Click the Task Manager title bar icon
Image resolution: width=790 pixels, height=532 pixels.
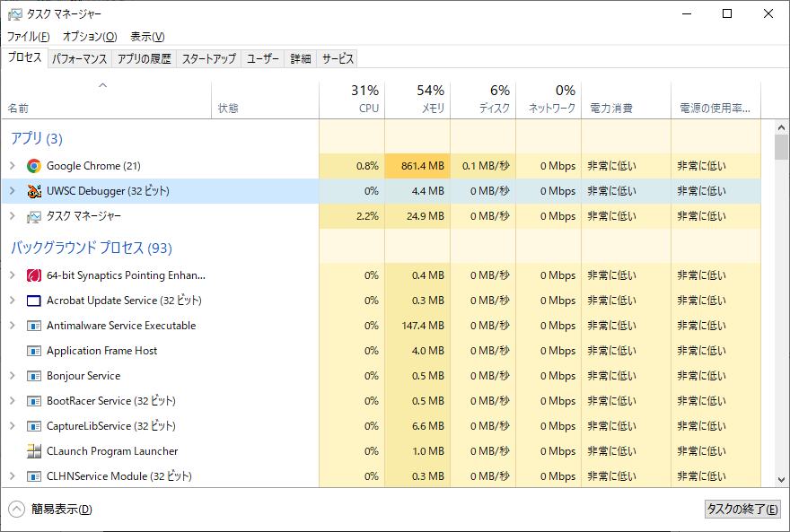[x=15, y=13]
